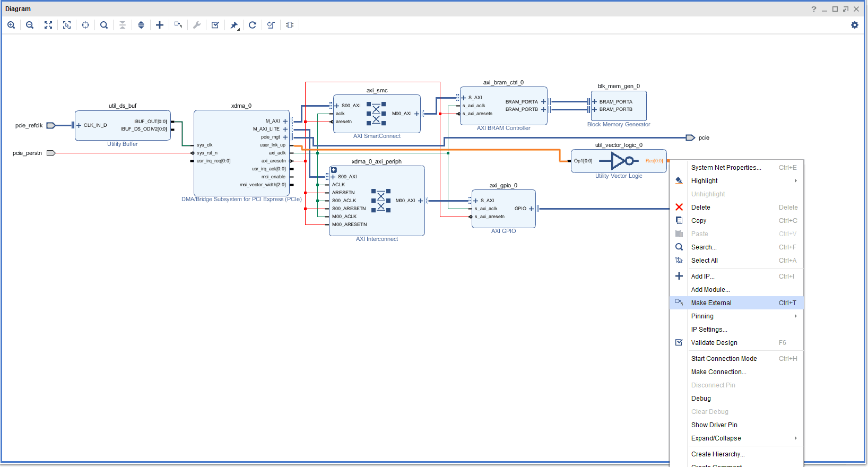Expand the GPIO interface on axi_gpio_0
Screen dimensions: 868x467
pos(531,209)
